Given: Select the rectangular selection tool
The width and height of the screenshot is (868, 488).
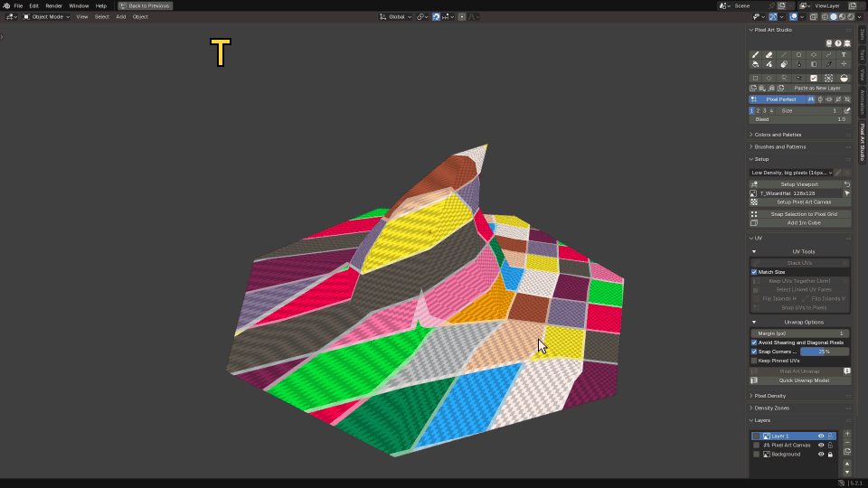Looking at the screenshot, I should [755, 78].
